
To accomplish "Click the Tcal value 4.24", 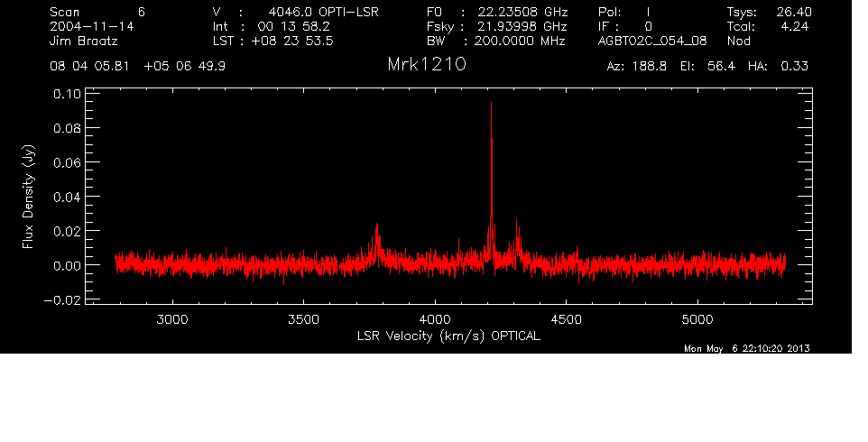I will point(795,26).
